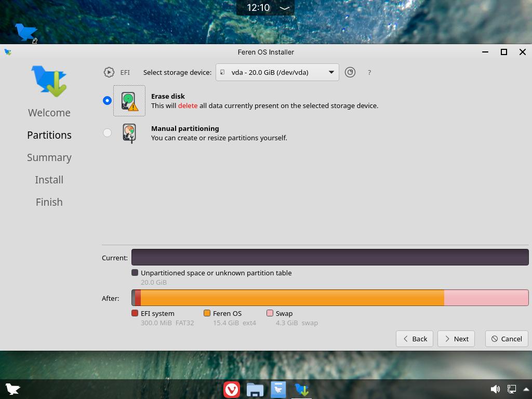The image size is (532, 399).
Task: Expand the 12:10 clock panel chevron
Action: pos(284,8)
